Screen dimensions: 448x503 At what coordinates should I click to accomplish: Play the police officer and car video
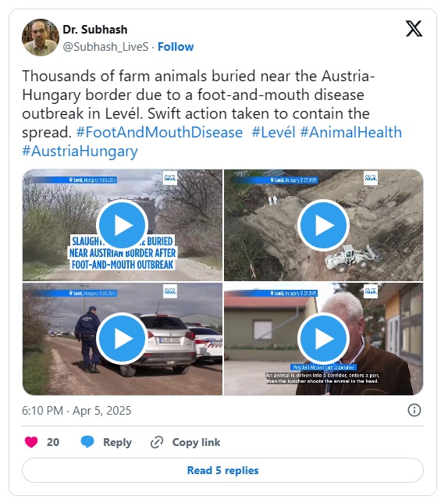point(122,338)
